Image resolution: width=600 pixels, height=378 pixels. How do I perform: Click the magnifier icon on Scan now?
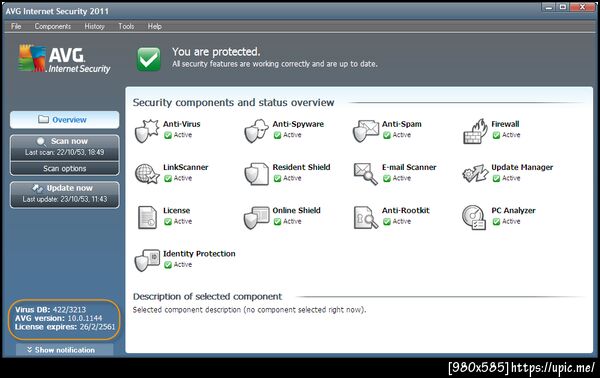point(41,141)
